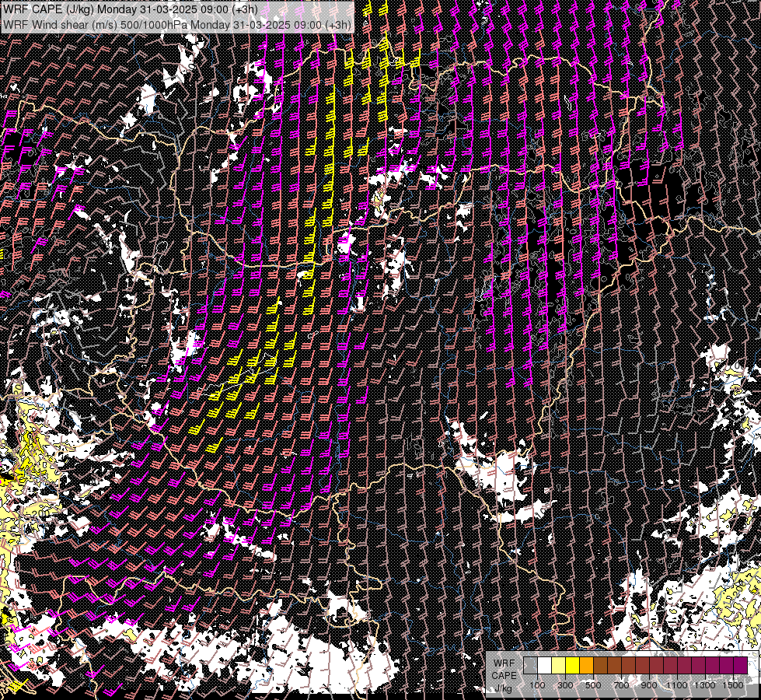Image resolution: width=761 pixels, height=700 pixels.
Task: Click the WRF Wind shear 500/1000hPa title line
Action: coord(177,24)
